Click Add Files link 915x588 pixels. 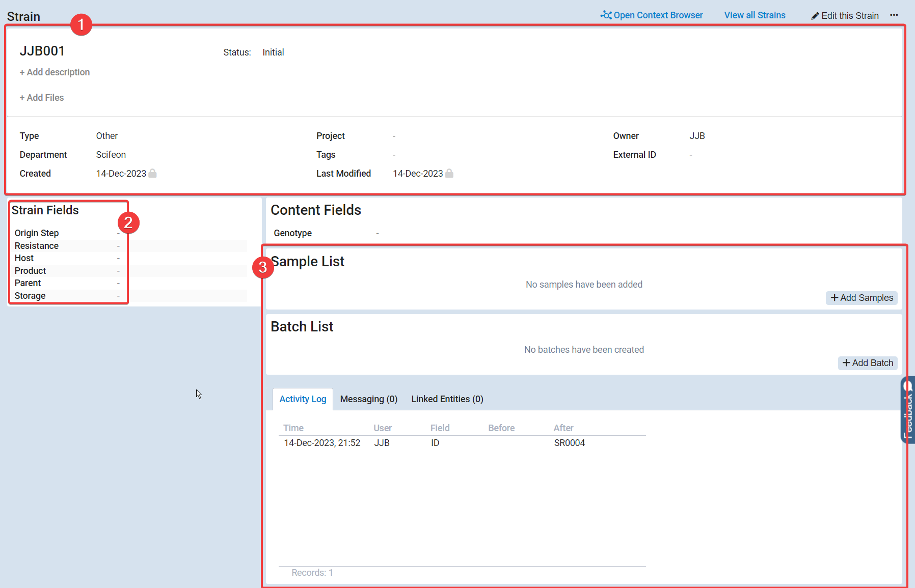pos(42,98)
